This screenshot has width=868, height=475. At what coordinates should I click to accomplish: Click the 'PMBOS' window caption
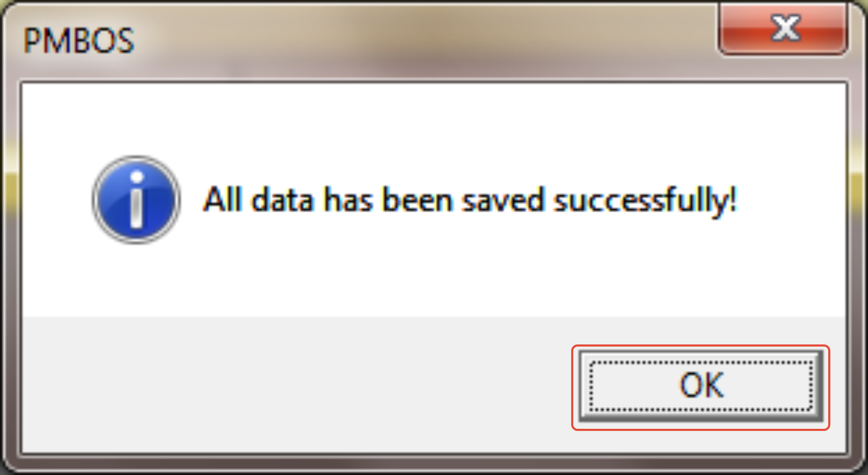coord(79,40)
